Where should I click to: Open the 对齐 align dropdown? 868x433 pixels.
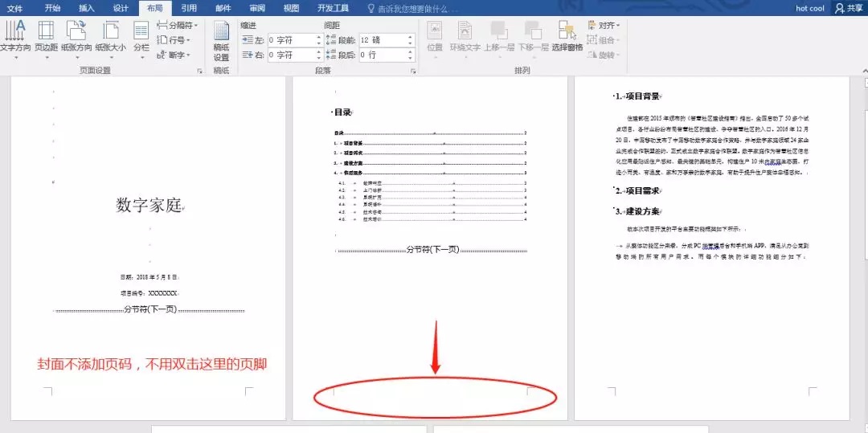(x=604, y=26)
